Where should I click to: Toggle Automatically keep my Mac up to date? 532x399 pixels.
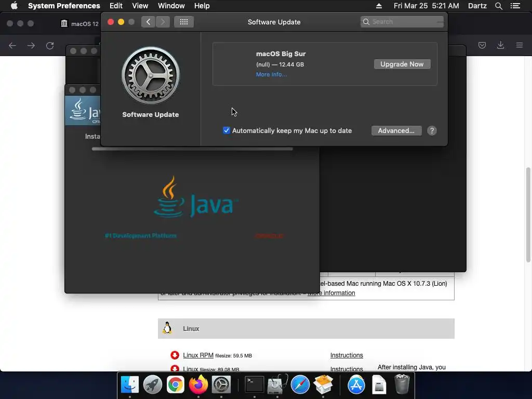pyautogui.click(x=227, y=130)
